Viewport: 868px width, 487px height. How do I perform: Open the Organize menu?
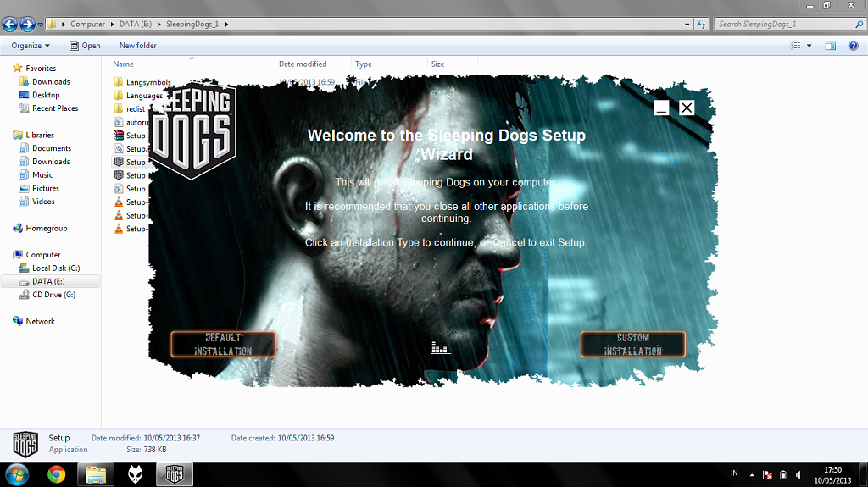coord(31,46)
